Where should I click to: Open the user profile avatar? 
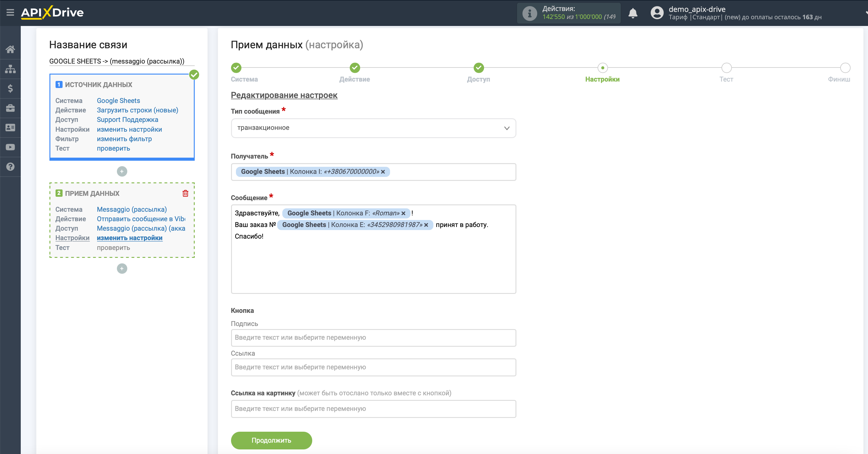[657, 13]
